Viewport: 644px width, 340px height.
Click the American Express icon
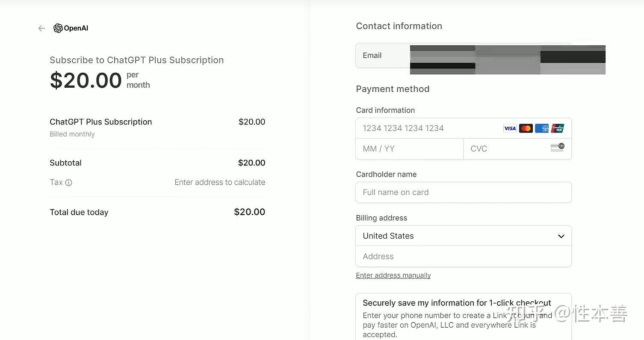[542, 128]
